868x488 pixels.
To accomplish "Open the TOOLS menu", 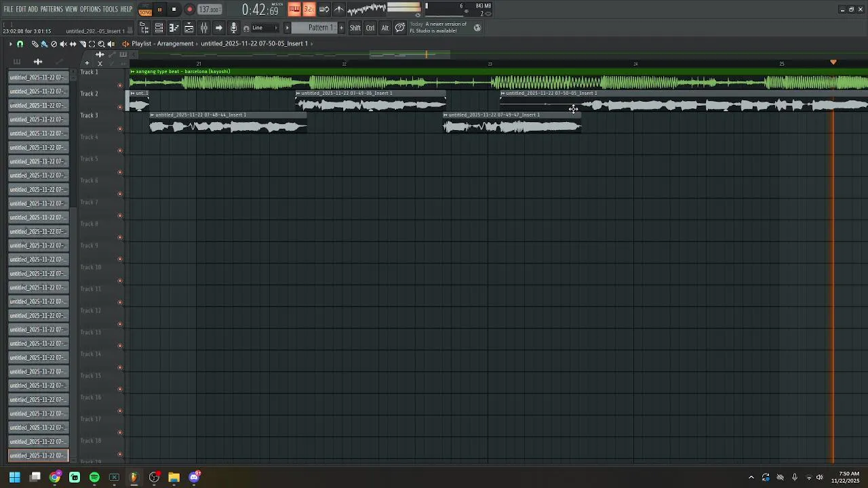I will coord(111,9).
